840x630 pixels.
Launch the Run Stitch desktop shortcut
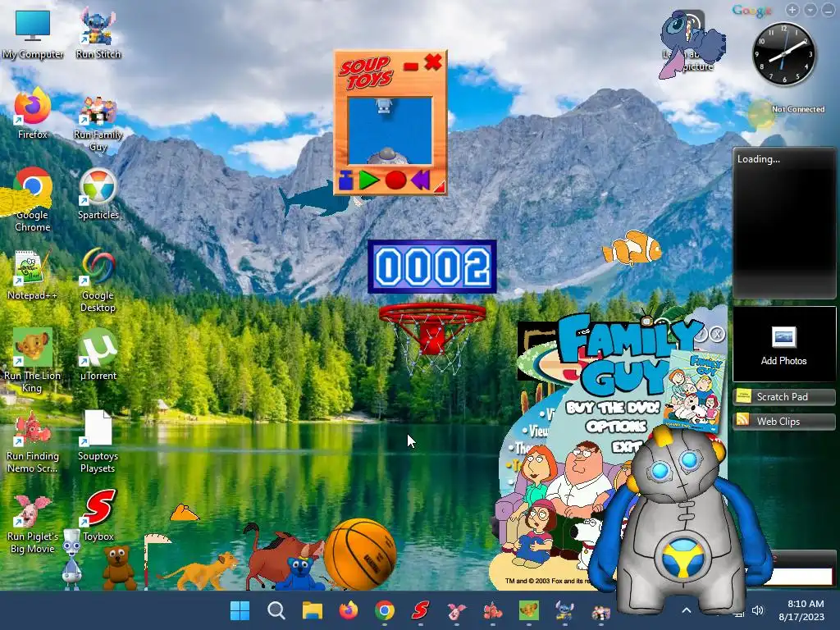[x=98, y=33]
